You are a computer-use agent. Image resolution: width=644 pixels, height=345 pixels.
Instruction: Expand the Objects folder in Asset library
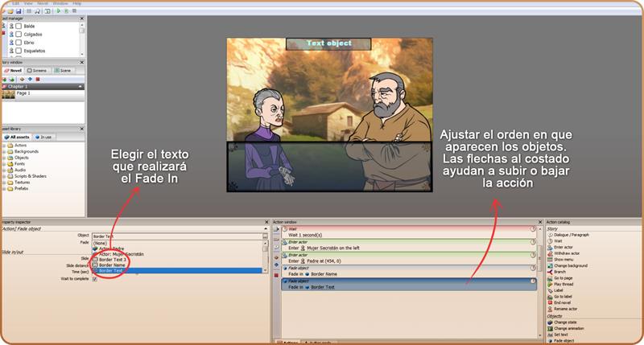(x=4, y=158)
